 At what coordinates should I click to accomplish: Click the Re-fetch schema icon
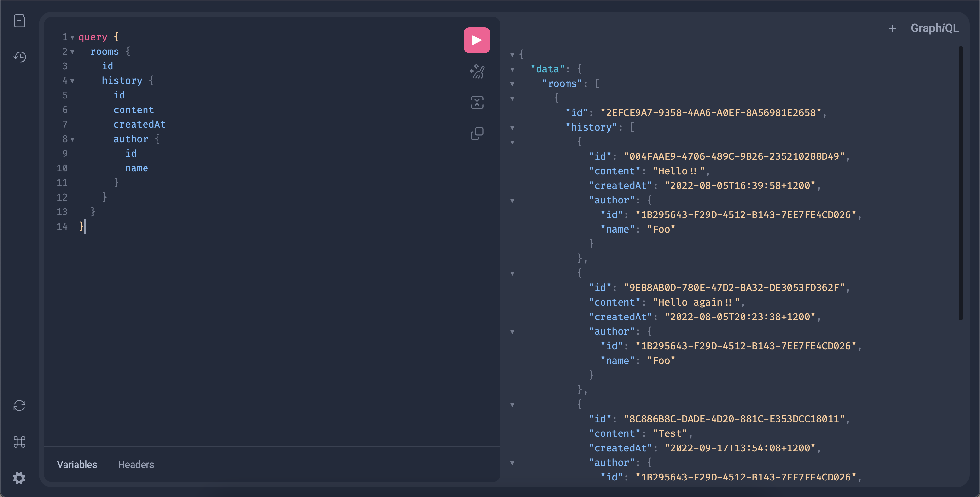point(19,405)
